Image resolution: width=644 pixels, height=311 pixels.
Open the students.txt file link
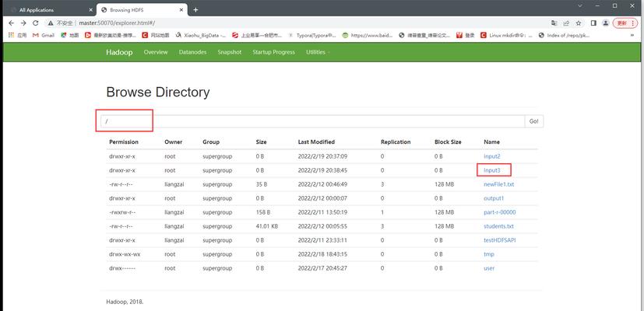pos(498,226)
